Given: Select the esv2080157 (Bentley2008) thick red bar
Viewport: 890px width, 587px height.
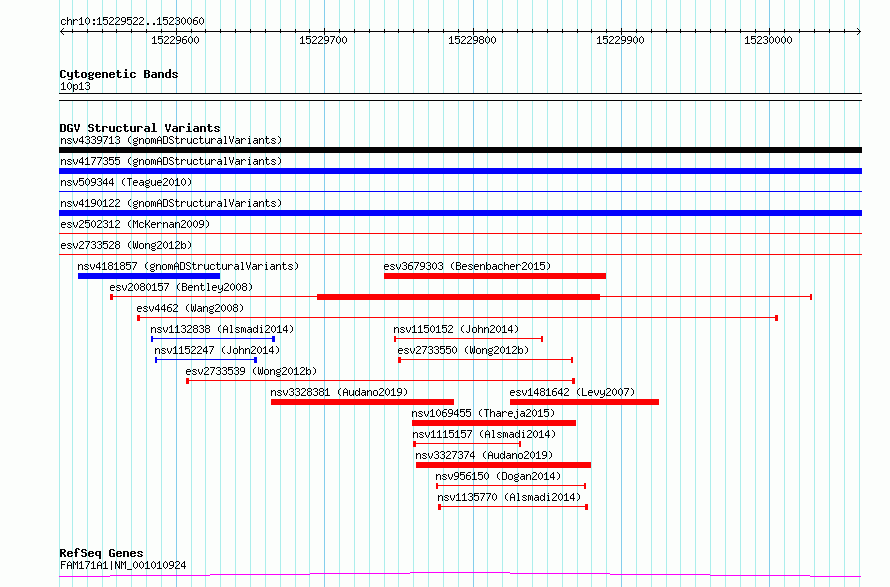Looking at the screenshot, I should pos(458,297).
